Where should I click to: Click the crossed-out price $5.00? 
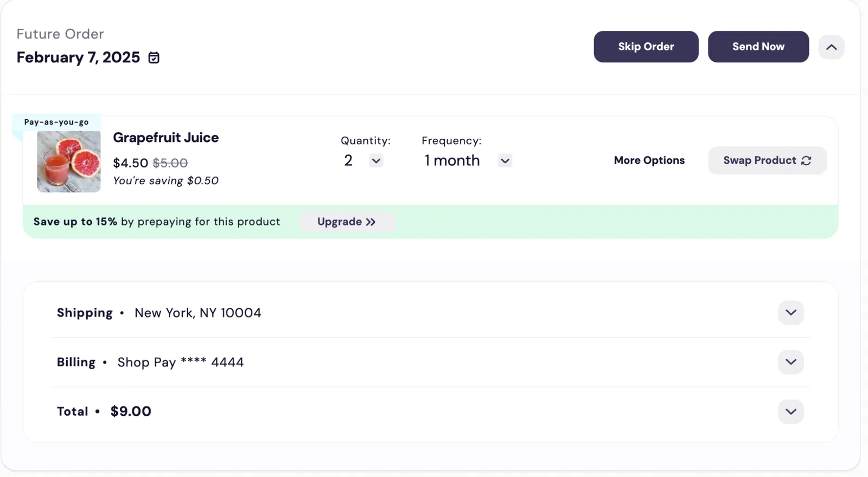click(170, 163)
